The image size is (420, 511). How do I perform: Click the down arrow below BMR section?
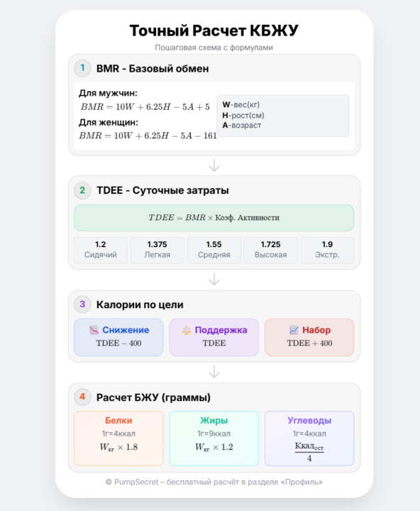[x=214, y=165]
